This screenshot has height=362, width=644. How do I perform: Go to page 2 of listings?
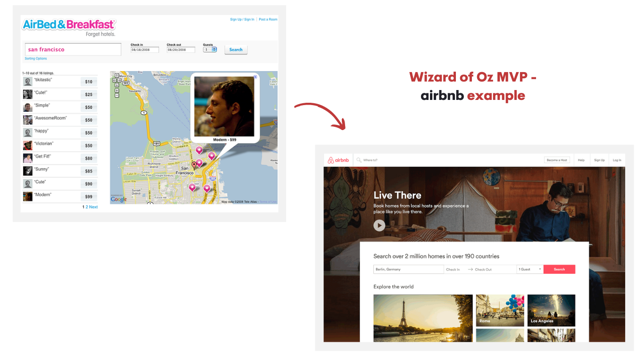pyautogui.click(x=87, y=207)
